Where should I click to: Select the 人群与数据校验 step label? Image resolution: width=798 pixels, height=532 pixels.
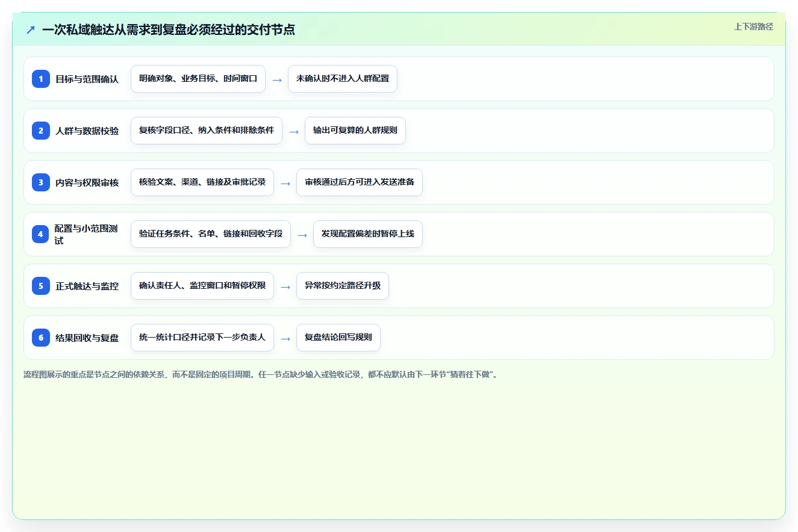(x=87, y=131)
